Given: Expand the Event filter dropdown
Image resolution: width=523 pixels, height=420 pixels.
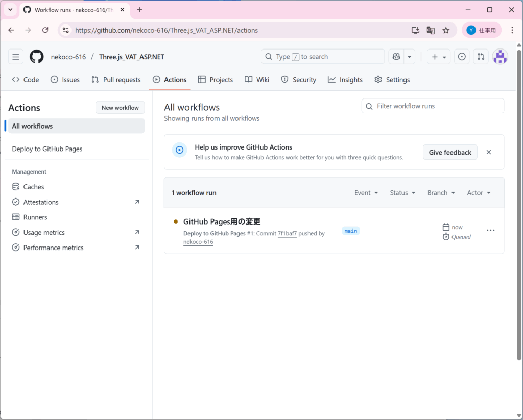Looking at the screenshot, I should 366,193.
